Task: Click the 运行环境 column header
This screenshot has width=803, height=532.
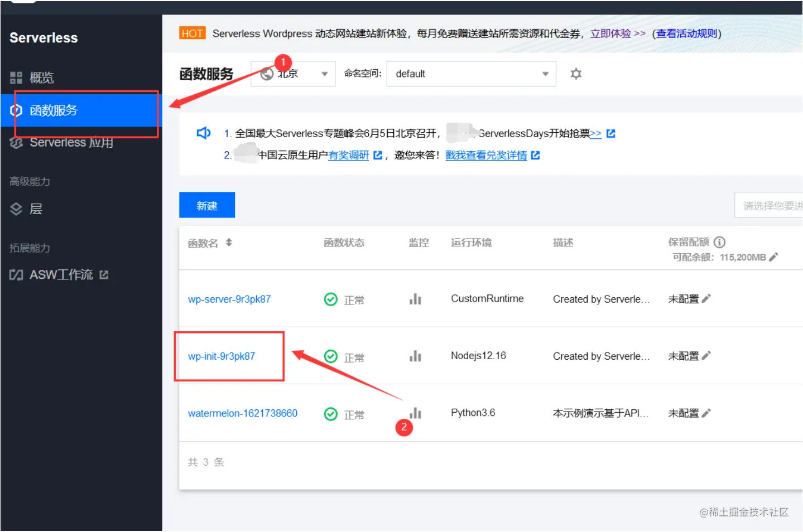Action: tap(471, 243)
